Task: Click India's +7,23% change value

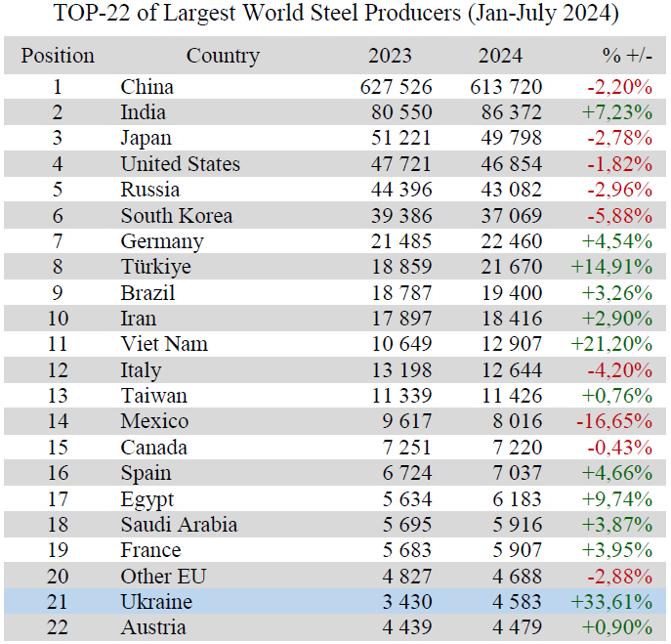Action: click(x=616, y=112)
